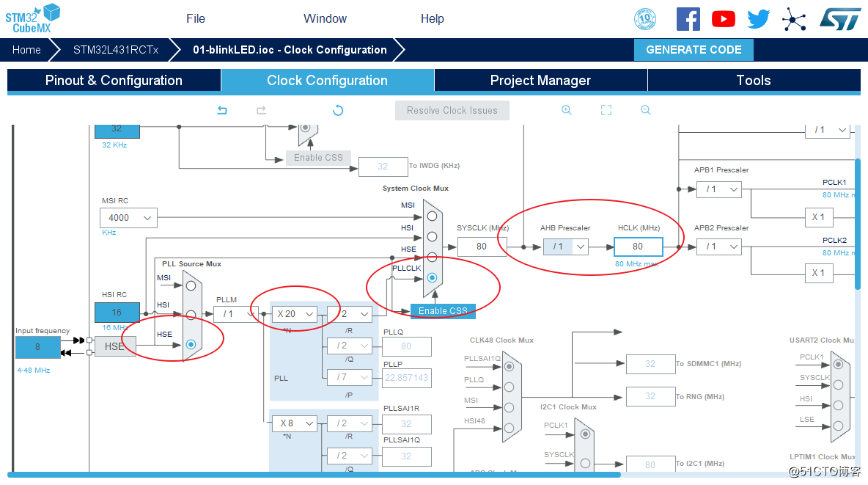
Task: Open the PLL X 20 multiplier dropdown
Action: click(295, 314)
